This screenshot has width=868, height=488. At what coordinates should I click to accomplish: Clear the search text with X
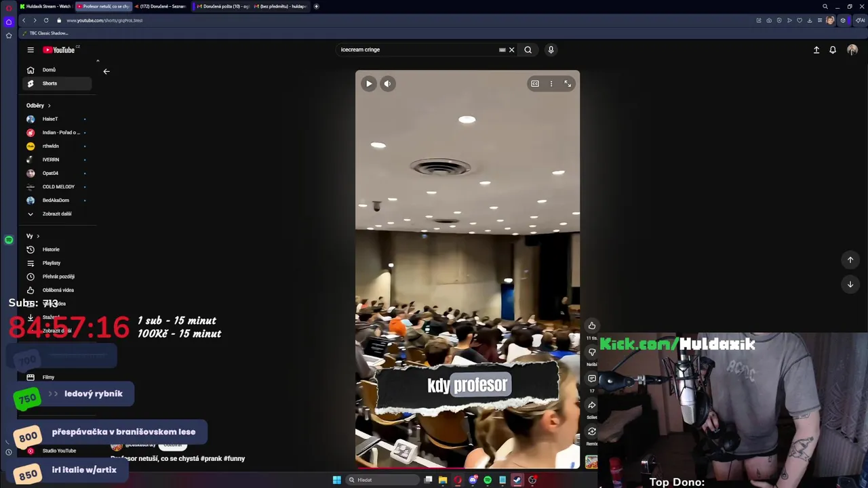pos(512,49)
